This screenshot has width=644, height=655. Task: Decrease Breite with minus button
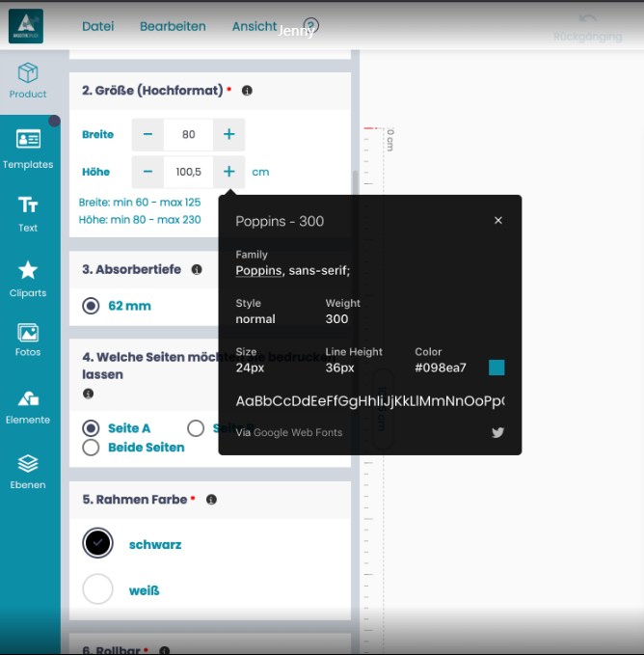coord(148,134)
